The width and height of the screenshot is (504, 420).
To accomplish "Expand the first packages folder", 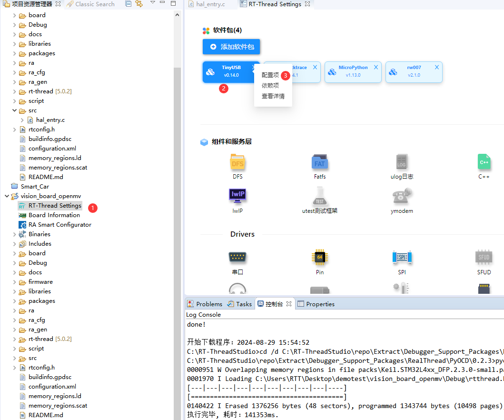I will [14, 53].
